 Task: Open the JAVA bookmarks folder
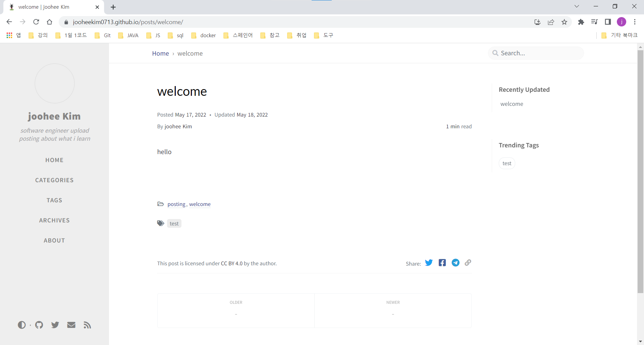pyautogui.click(x=128, y=36)
